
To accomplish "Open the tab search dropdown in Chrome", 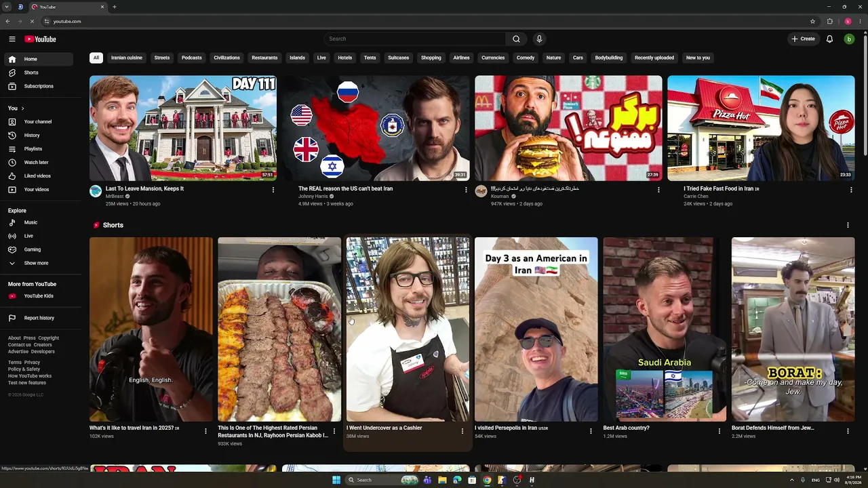I will pyautogui.click(x=6, y=7).
